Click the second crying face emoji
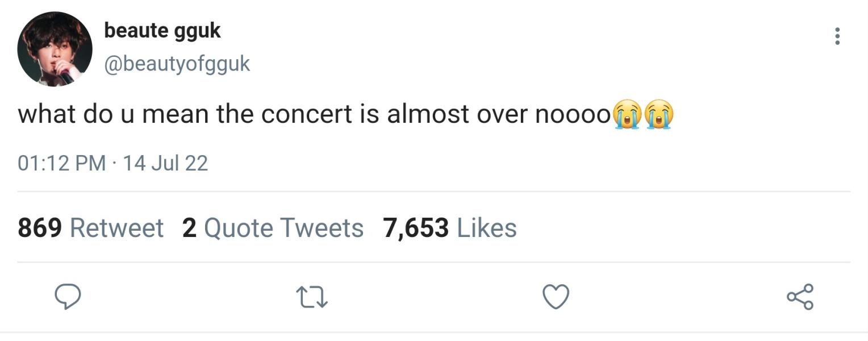Viewport: 868px width, 341px height. [x=658, y=114]
